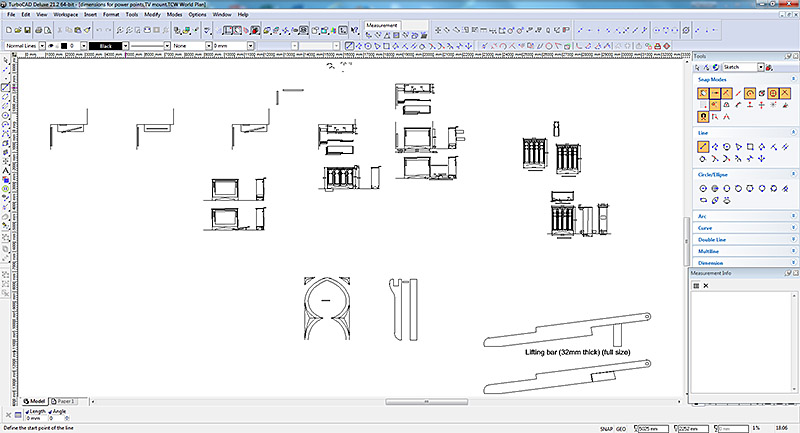The height and width of the screenshot is (433, 800).
Task: Toggle the SNAP indicator in status bar
Action: 606,428
